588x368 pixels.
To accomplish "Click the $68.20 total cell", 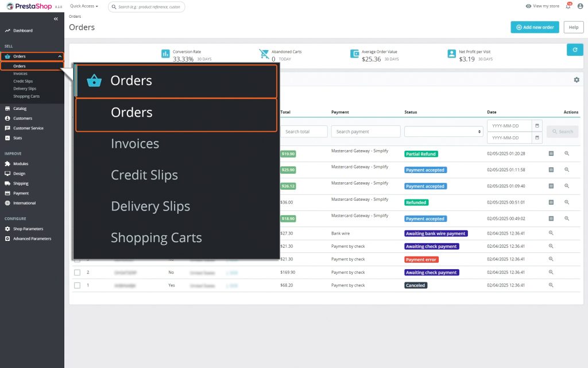I will [x=287, y=285].
